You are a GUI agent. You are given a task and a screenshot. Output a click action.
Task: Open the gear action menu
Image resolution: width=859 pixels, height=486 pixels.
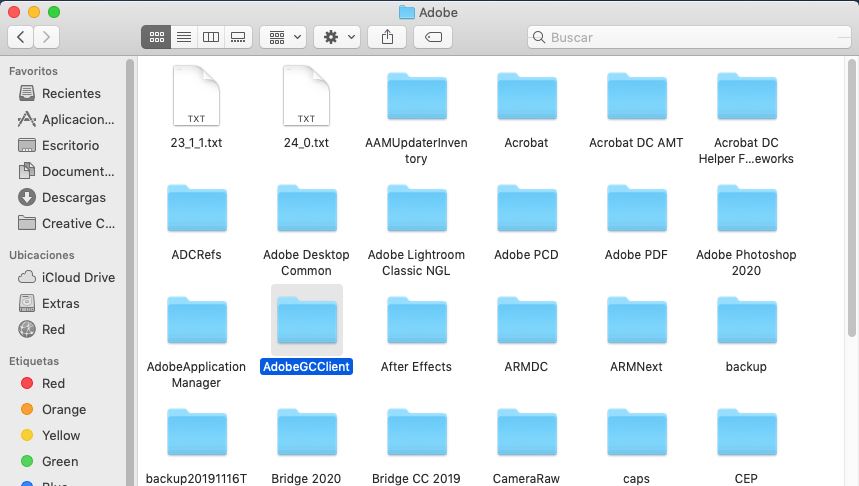tap(336, 37)
